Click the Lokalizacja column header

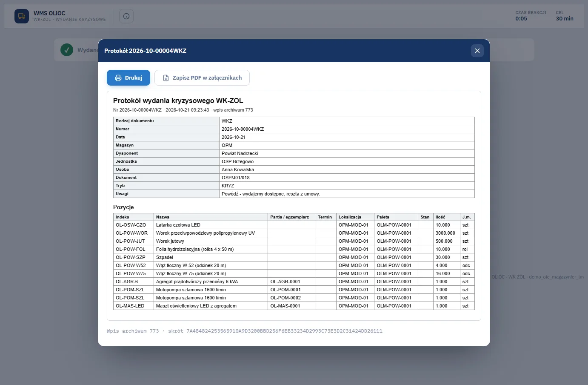click(355, 217)
